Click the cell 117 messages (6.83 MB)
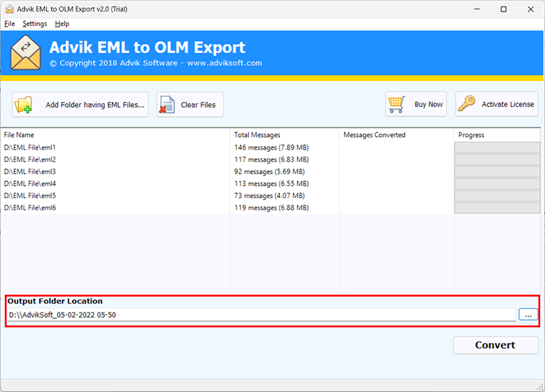The image size is (545, 392). pos(271,160)
